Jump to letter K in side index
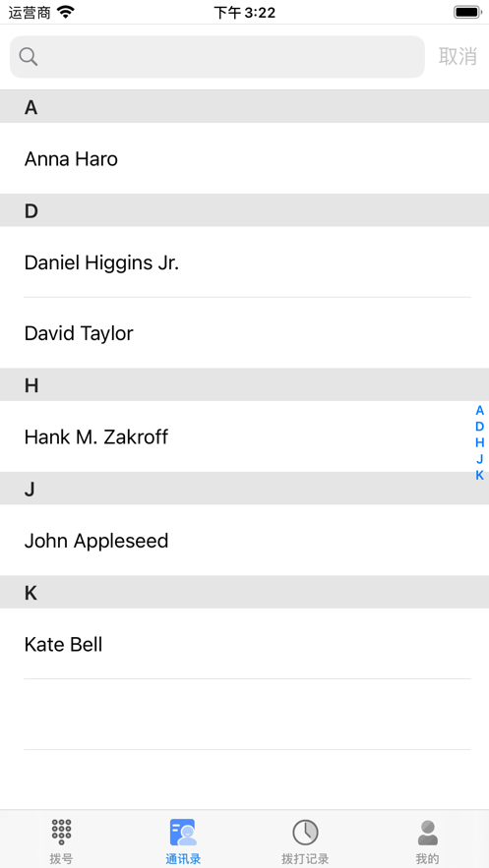Image resolution: width=489 pixels, height=868 pixels. [479, 475]
